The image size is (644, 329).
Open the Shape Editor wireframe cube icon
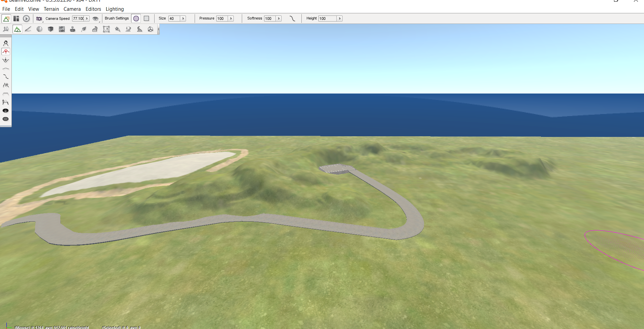[x=151, y=29]
